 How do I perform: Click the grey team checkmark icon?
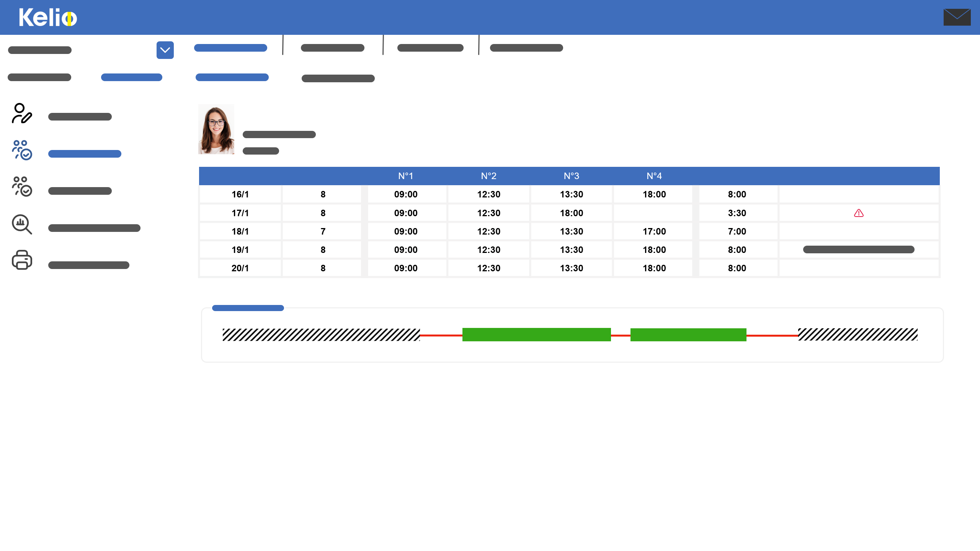click(22, 186)
